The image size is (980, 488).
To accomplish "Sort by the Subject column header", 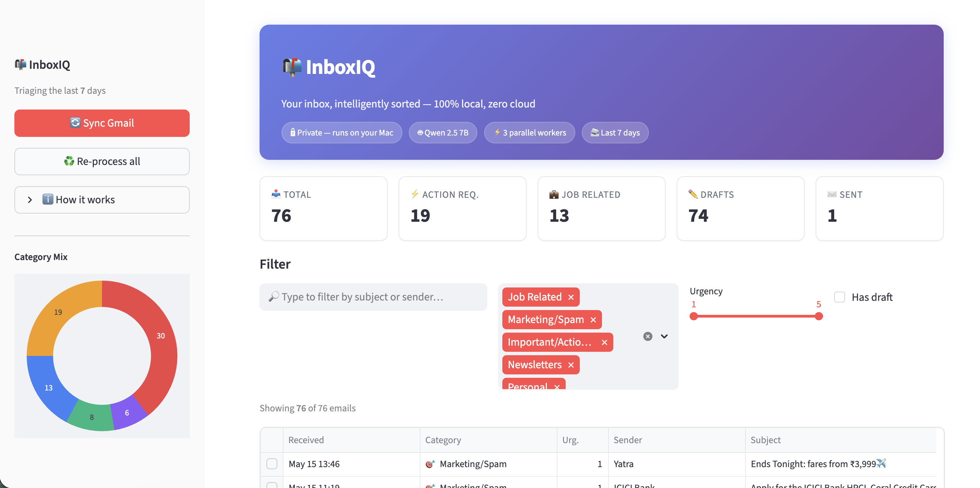I will (x=841, y=440).
